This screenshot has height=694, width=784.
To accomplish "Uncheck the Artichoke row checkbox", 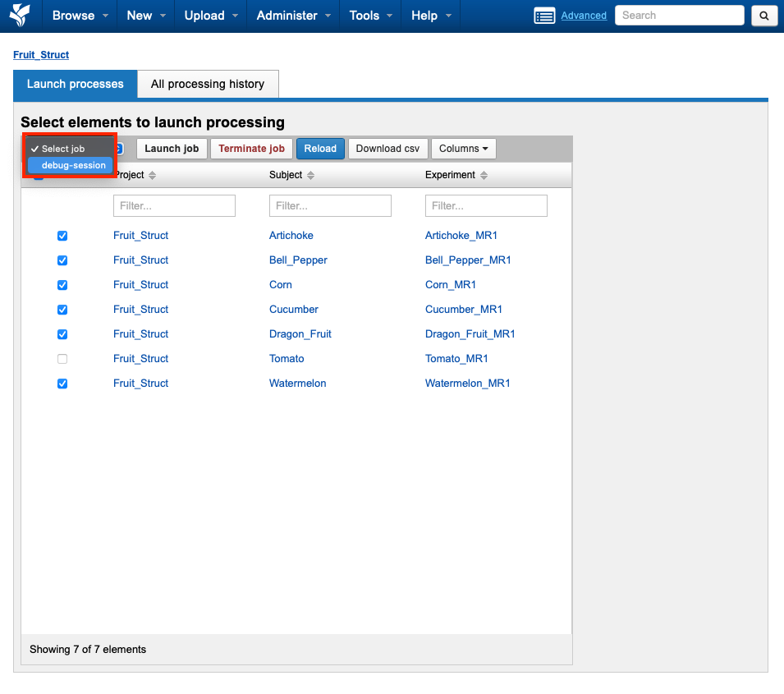I will 62,236.
